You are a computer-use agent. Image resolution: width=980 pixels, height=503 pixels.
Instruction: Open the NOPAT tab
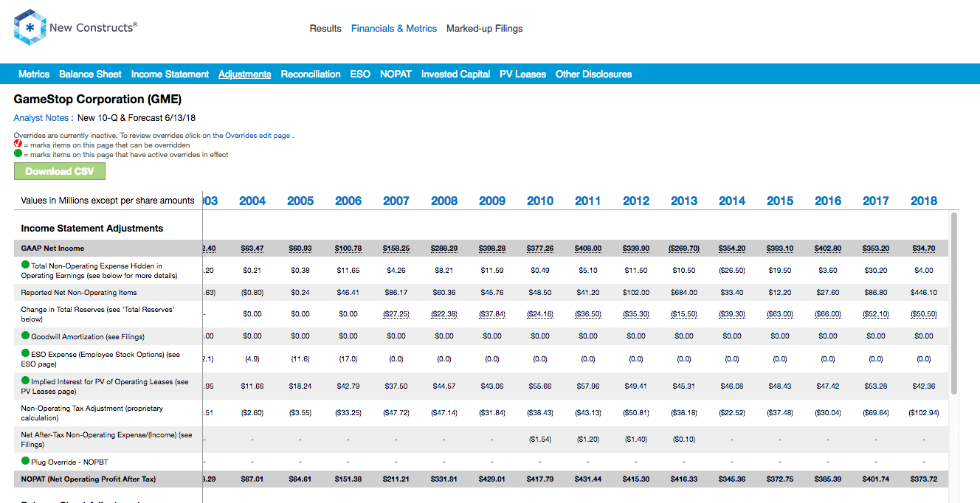(396, 74)
